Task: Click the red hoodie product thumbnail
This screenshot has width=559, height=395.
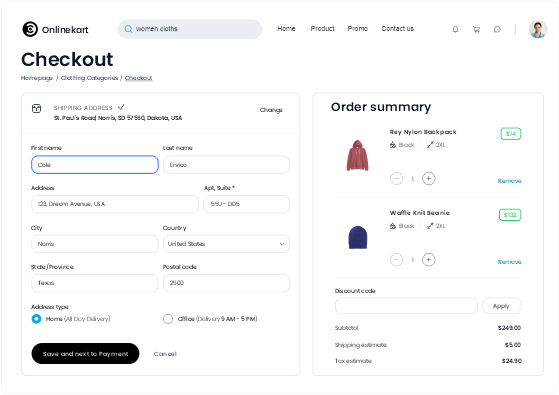Action: [358, 155]
